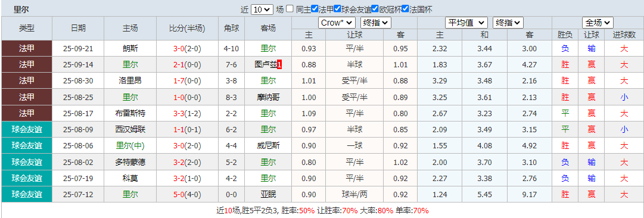Open team 科莫 in the 25-07-19 row
This screenshot has height=218, width=644.
click(x=130, y=178)
